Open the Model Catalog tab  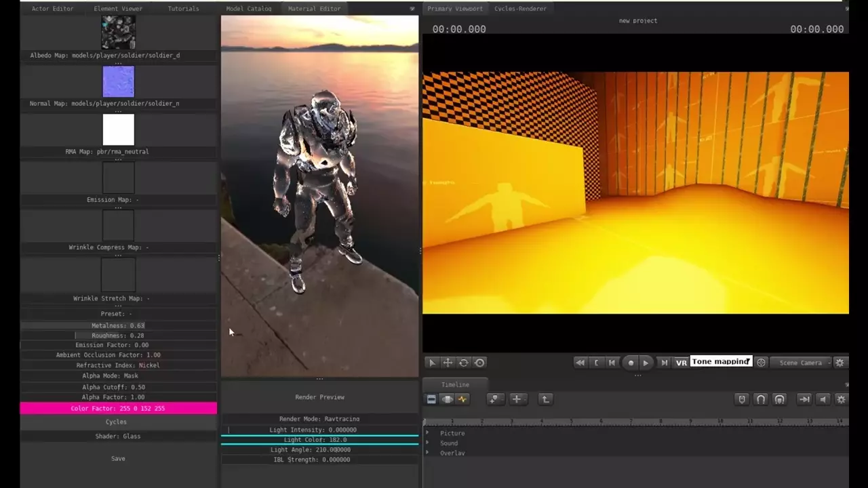(x=249, y=9)
